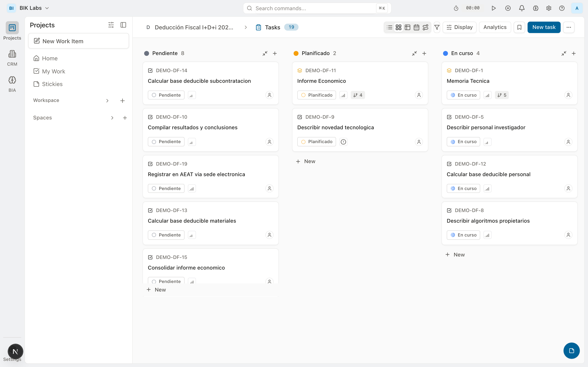Start the timer with the play icon

coord(493,8)
